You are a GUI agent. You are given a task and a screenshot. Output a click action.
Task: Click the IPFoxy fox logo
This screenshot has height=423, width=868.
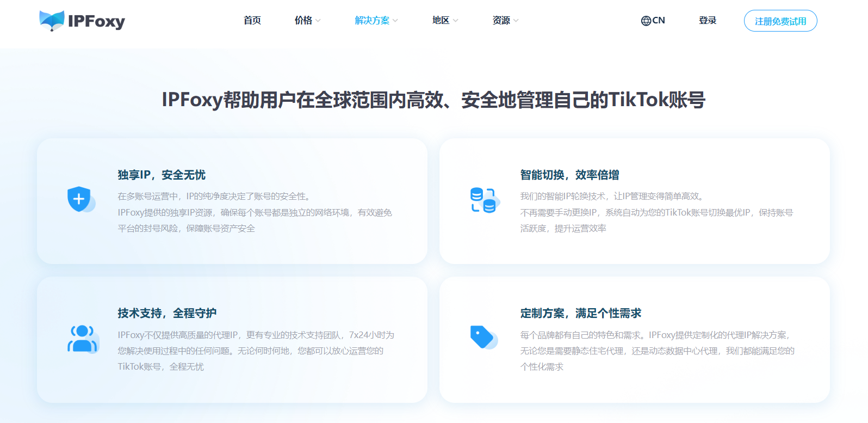pyautogui.click(x=52, y=21)
